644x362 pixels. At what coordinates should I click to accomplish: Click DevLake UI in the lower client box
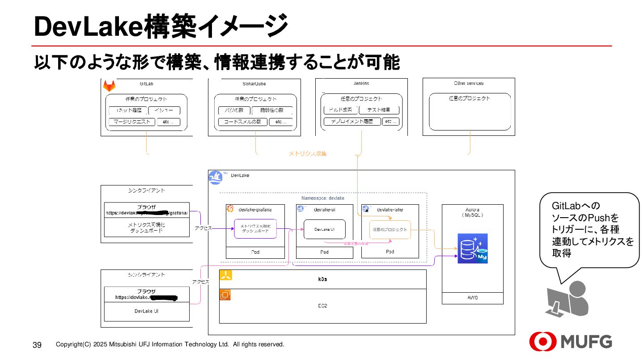147,311
